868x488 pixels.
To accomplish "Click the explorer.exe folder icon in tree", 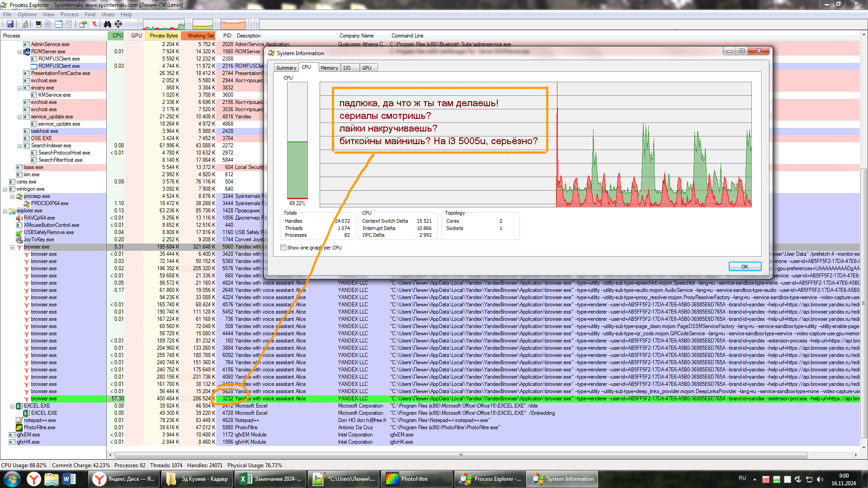I will tap(12, 211).
